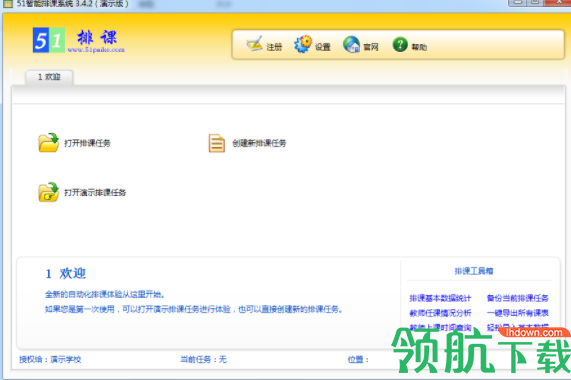Open 设置 settings gear icon
Viewport: 571px width, 380px height.
click(x=303, y=44)
